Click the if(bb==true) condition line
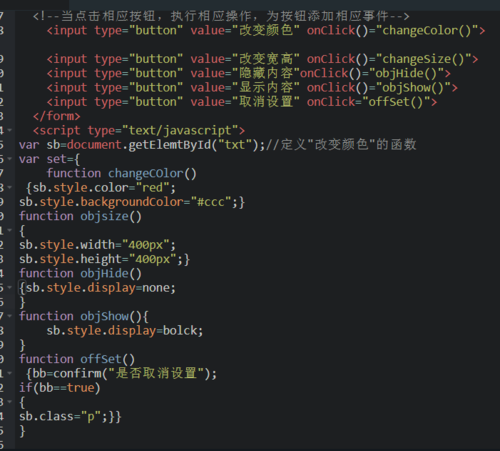This screenshot has width=500, height=451. [x=60, y=388]
